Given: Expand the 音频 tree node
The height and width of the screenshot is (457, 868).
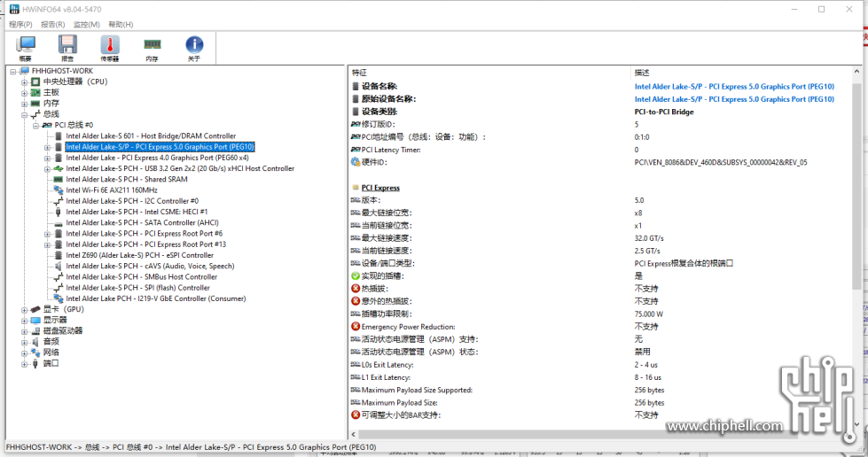Looking at the screenshot, I should 24,342.
